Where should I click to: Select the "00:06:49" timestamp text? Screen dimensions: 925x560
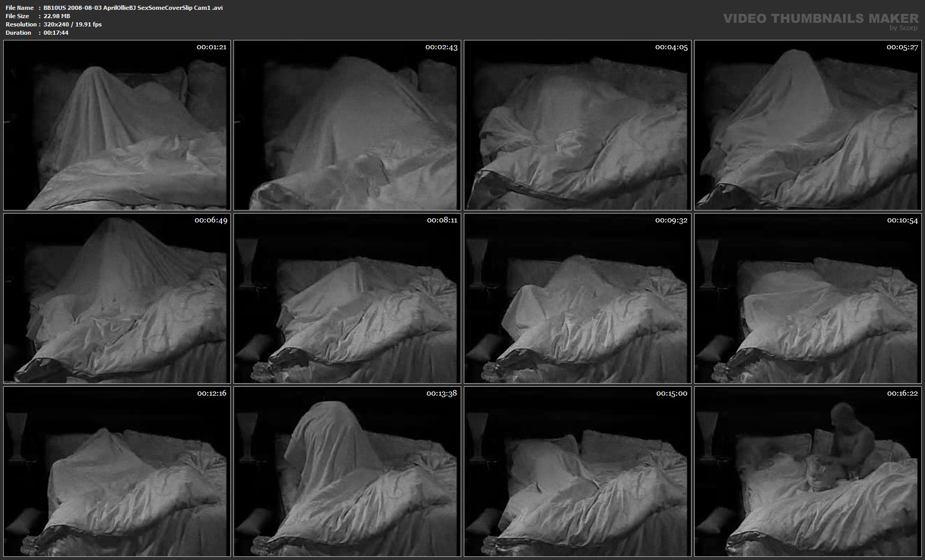211,220
